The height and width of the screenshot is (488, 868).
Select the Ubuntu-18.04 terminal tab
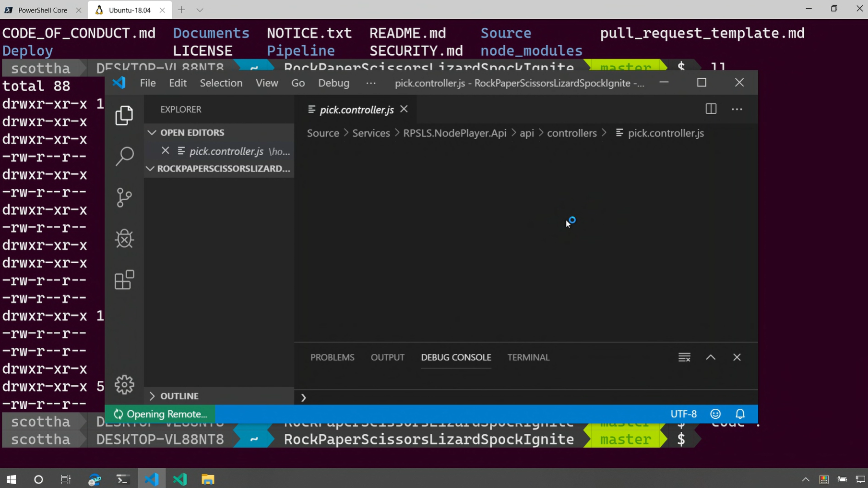point(130,10)
